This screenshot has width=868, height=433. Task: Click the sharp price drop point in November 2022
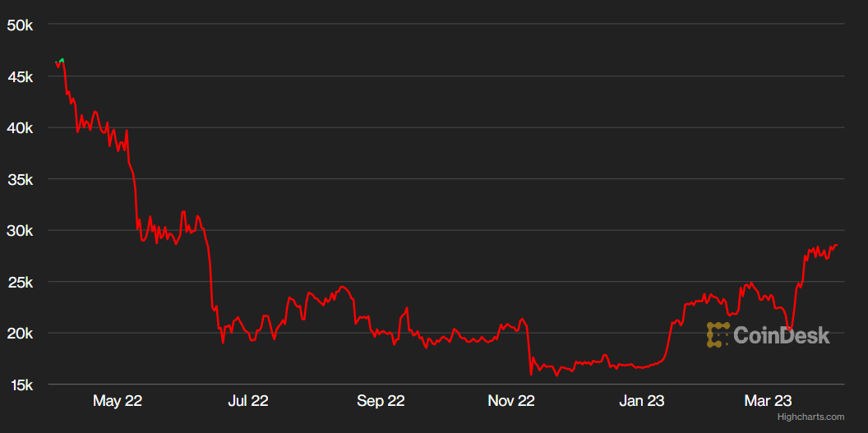pos(531,372)
